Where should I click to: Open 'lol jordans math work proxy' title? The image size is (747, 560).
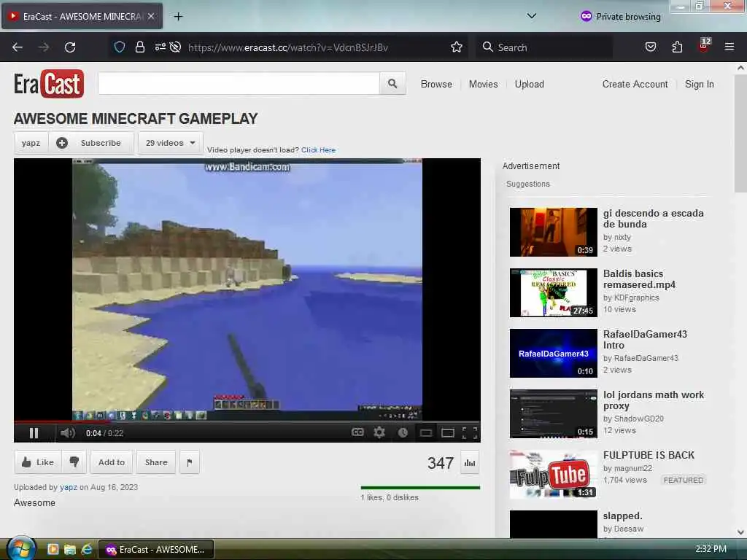[654, 400]
